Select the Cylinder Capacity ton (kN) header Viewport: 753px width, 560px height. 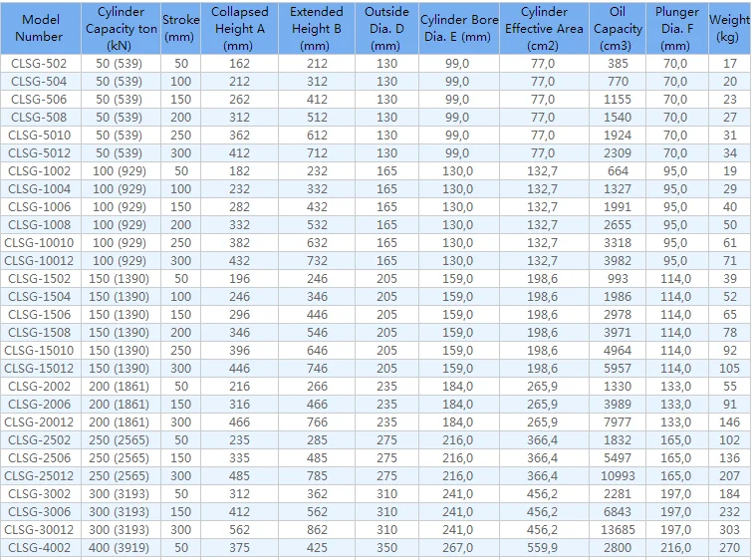[122, 28]
